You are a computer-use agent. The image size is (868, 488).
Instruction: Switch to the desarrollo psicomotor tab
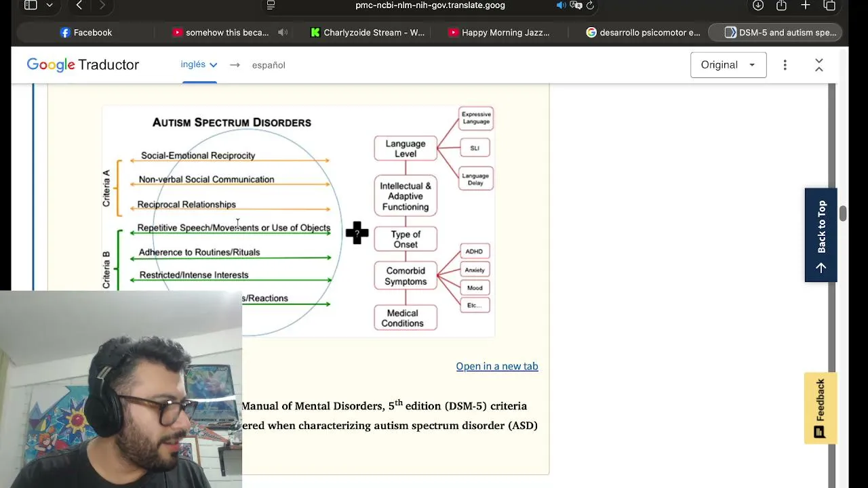[643, 33]
